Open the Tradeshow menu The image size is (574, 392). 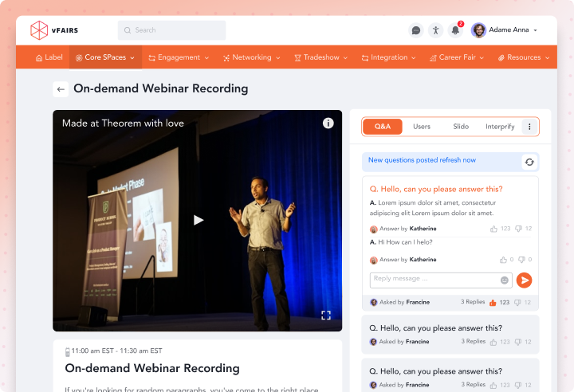click(x=321, y=57)
